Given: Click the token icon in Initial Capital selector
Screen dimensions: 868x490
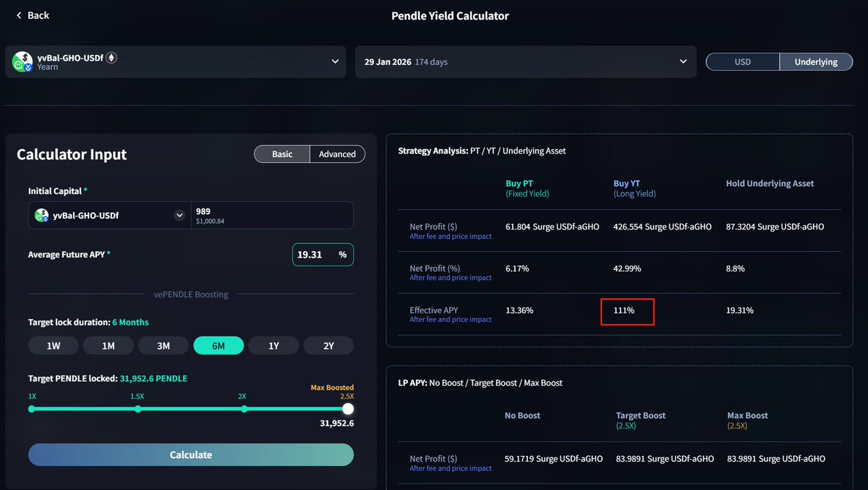Looking at the screenshot, I should pos(41,216).
